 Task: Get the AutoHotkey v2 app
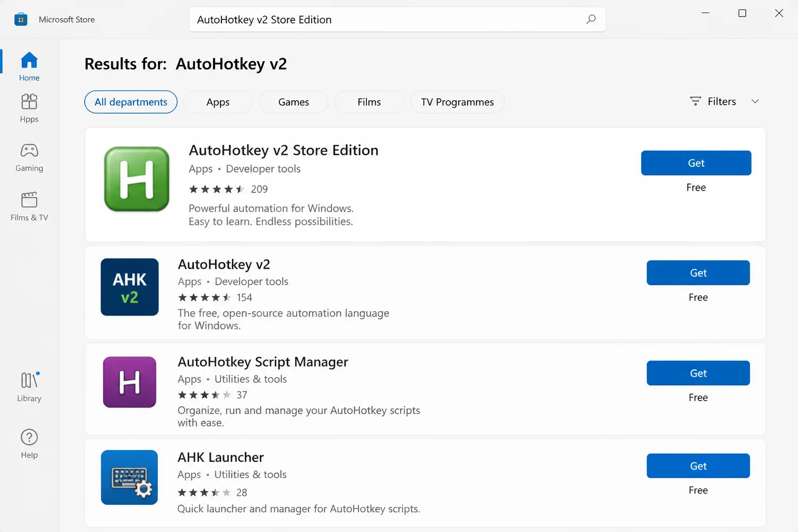698,273
